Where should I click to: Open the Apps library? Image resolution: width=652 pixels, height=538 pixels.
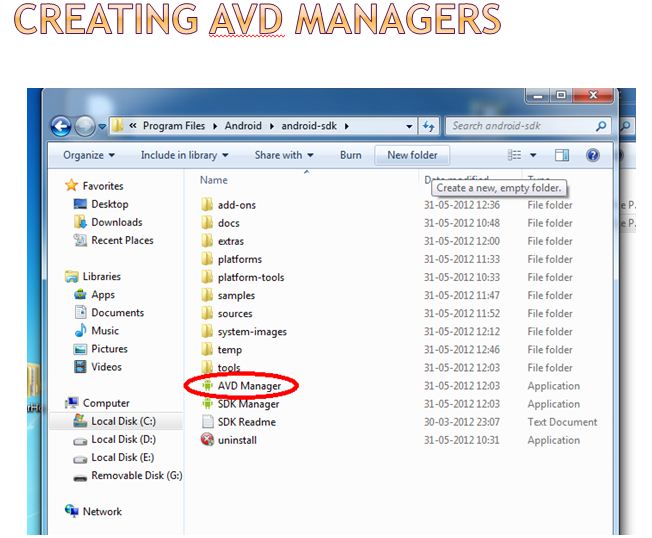[103, 295]
